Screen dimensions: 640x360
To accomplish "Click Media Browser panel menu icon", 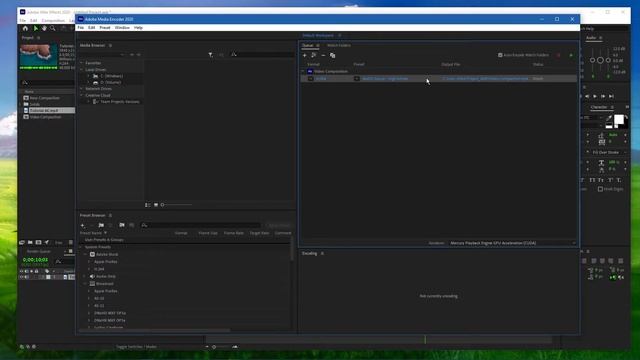I will pos(110,45).
